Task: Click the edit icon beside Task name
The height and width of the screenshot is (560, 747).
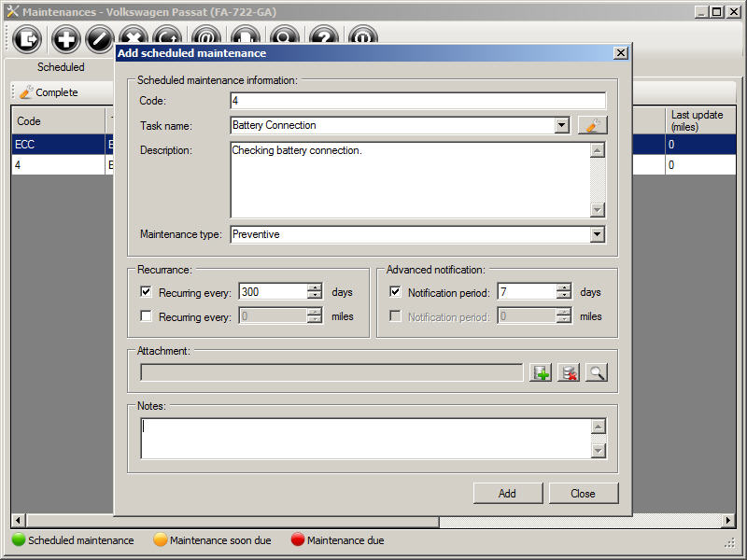Action: pos(592,125)
